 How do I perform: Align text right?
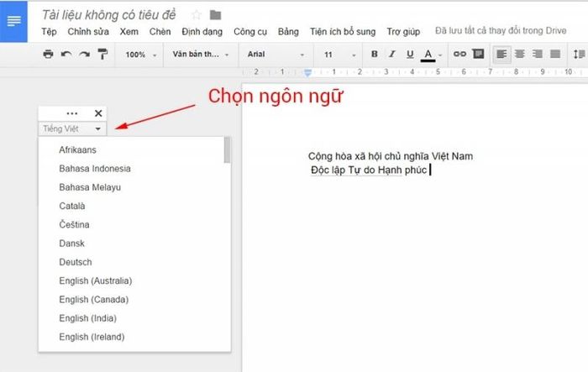(538, 54)
